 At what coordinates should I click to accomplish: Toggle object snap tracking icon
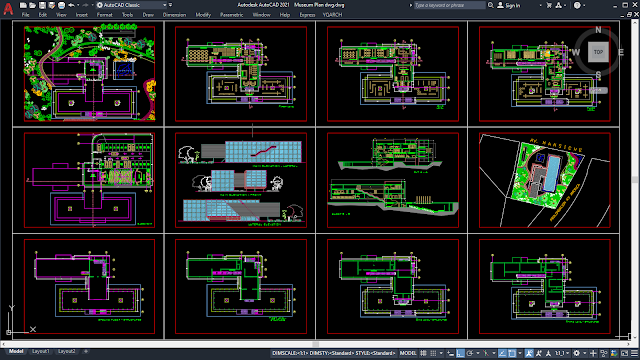[502, 353]
